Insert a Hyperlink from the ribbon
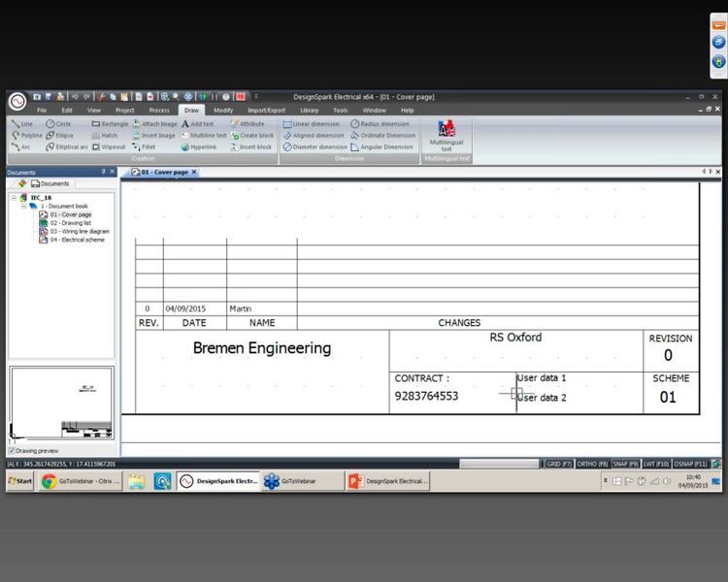 tap(199, 147)
